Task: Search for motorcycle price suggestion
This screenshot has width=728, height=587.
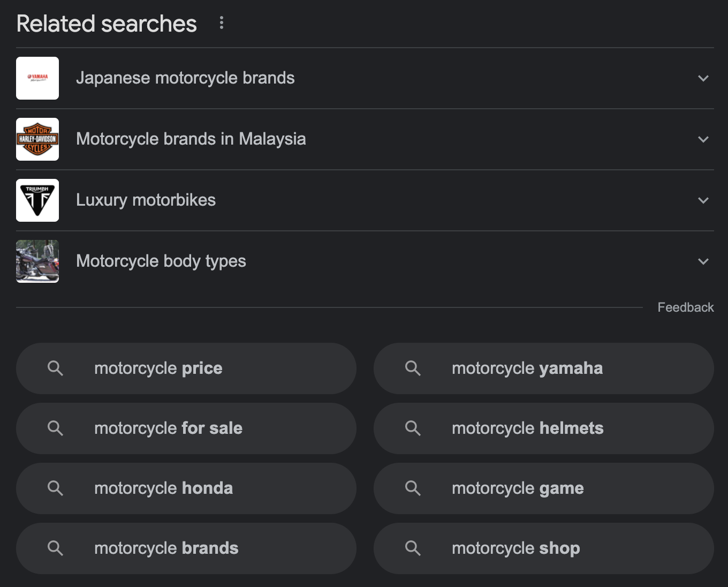Action: click(158, 368)
